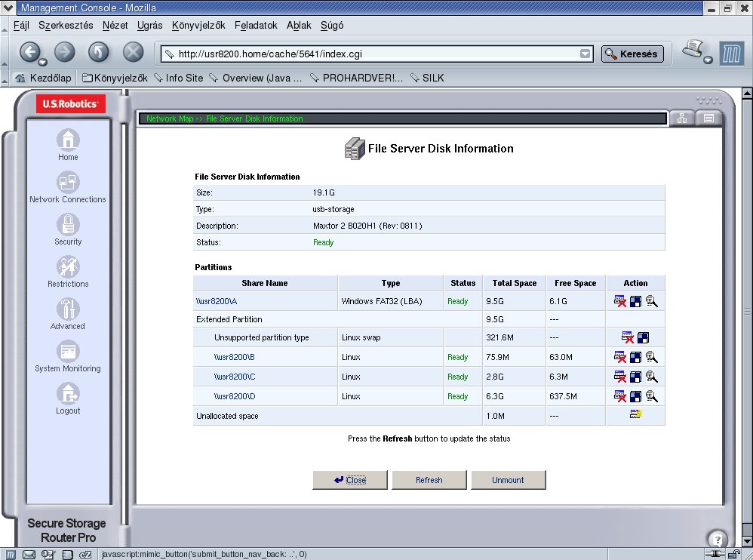Open the PROHARDVER bookmark
Viewport: 753px width, 560px height.
coord(356,78)
